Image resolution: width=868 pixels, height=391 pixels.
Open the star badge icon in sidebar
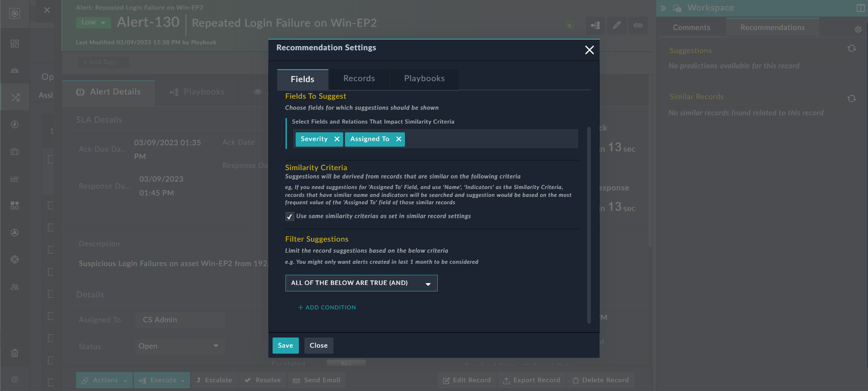[15, 233]
